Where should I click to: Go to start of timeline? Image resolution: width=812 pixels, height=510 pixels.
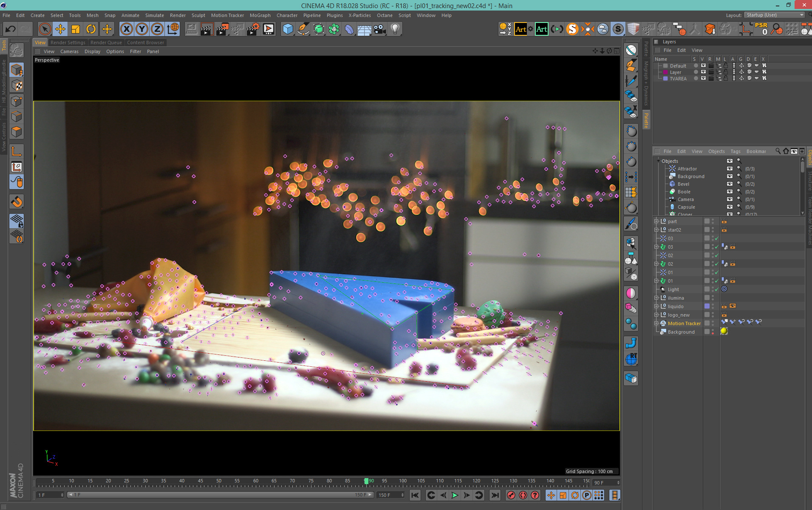[415, 495]
